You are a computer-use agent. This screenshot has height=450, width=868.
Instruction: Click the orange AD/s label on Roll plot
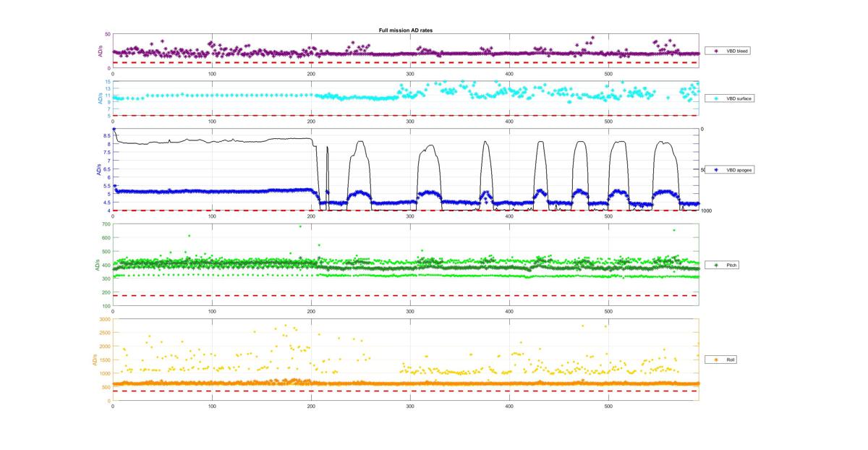95,360
